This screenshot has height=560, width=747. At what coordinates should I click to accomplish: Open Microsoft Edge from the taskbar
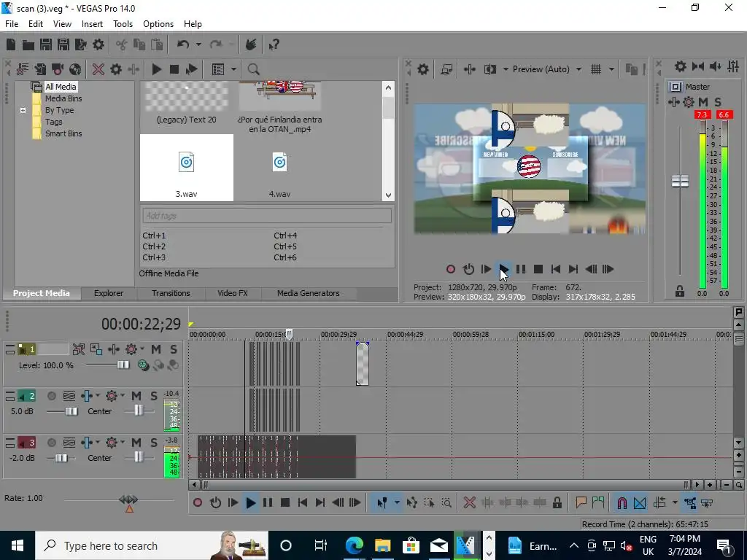pyautogui.click(x=354, y=545)
